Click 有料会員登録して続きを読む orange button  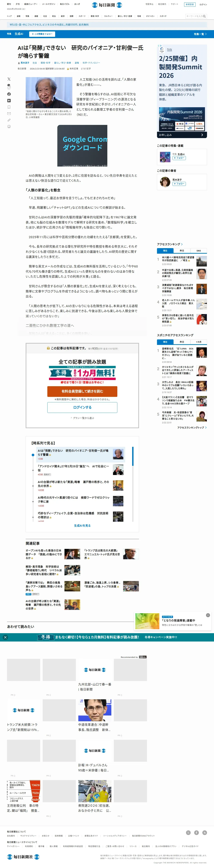coord(82,391)
